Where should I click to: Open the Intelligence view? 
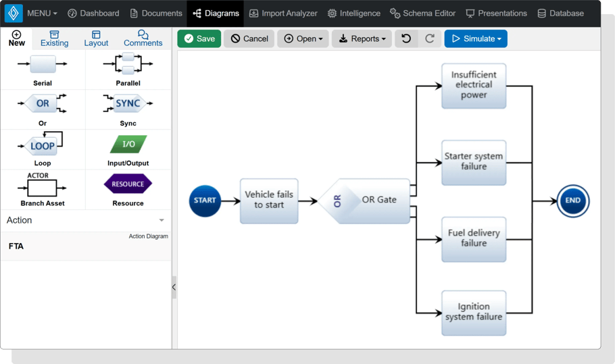click(x=353, y=14)
